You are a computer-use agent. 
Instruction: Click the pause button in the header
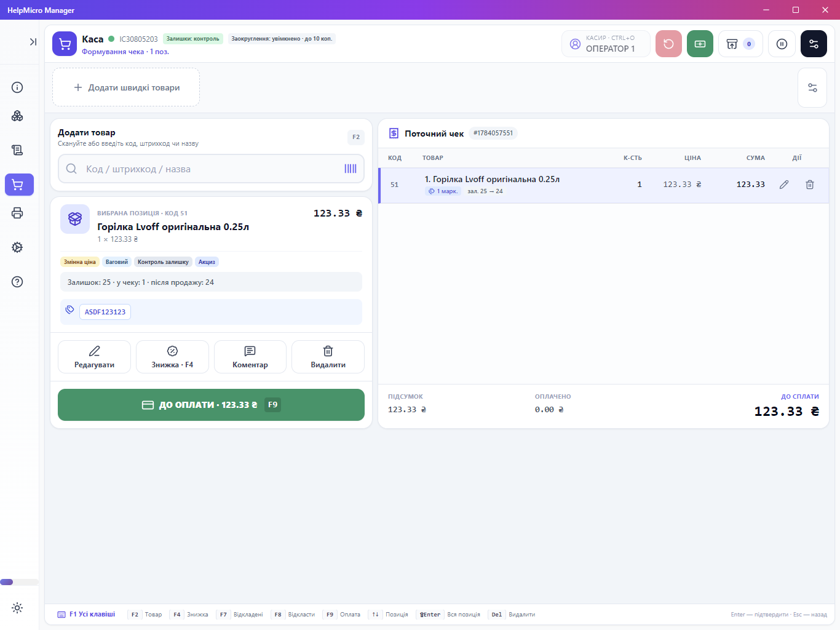(x=782, y=44)
